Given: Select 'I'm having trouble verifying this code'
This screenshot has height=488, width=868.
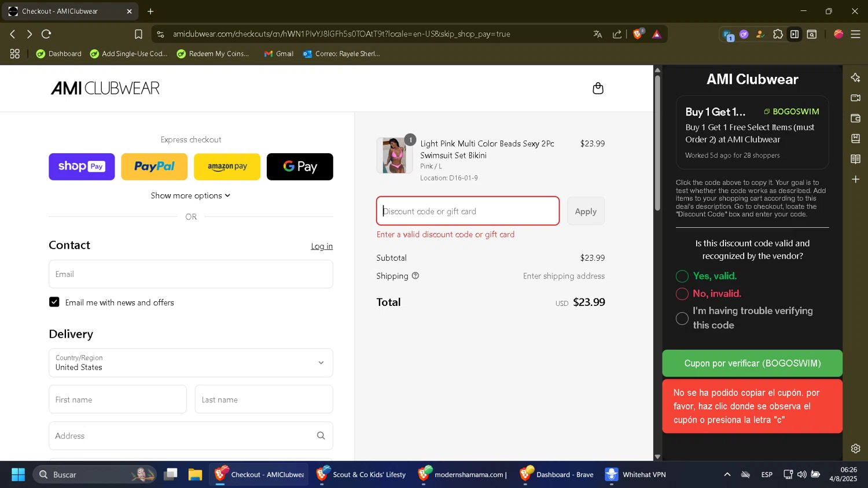Looking at the screenshot, I should click(x=682, y=319).
